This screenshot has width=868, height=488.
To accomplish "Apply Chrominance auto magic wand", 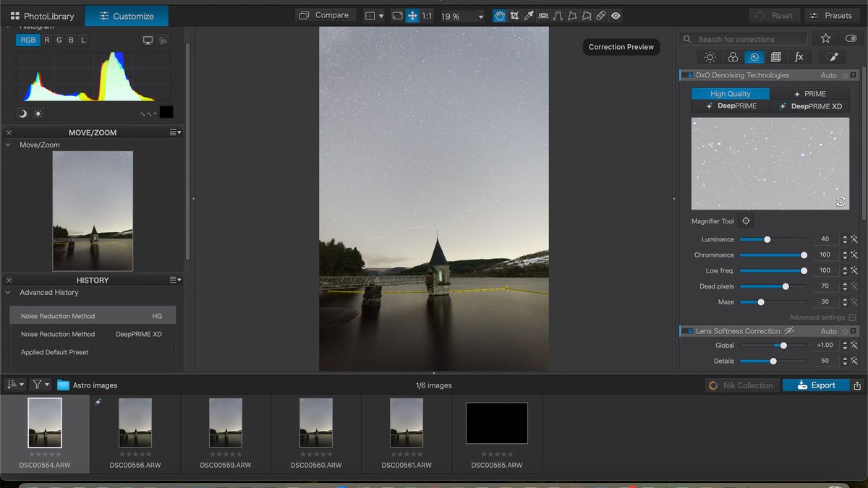I will 854,255.
